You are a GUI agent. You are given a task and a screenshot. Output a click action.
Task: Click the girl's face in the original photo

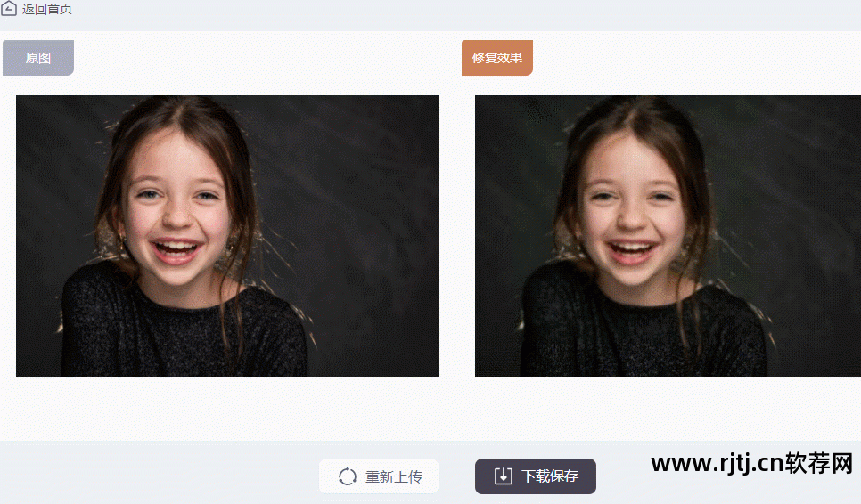pyautogui.click(x=176, y=208)
